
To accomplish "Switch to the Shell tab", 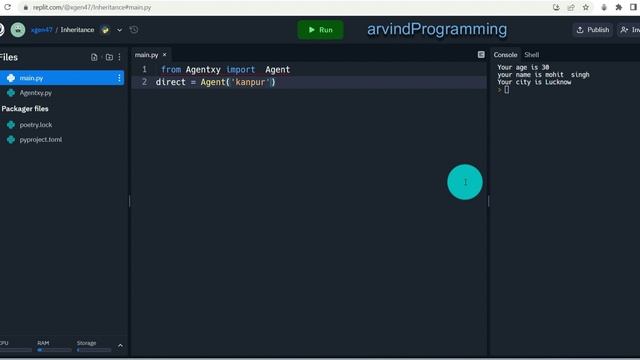I will point(531,55).
